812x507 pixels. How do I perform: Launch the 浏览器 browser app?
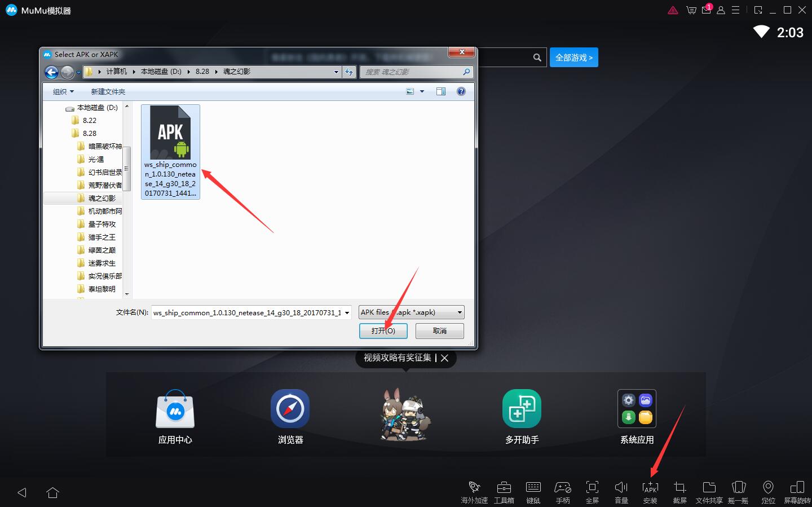(290, 417)
